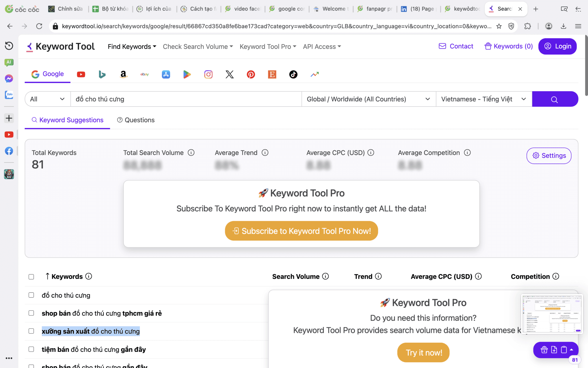Check 'tiệm bán đồ cho thú cưng gần đây'
This screenshot has height=368, width=588.
(x=31, y=349)
